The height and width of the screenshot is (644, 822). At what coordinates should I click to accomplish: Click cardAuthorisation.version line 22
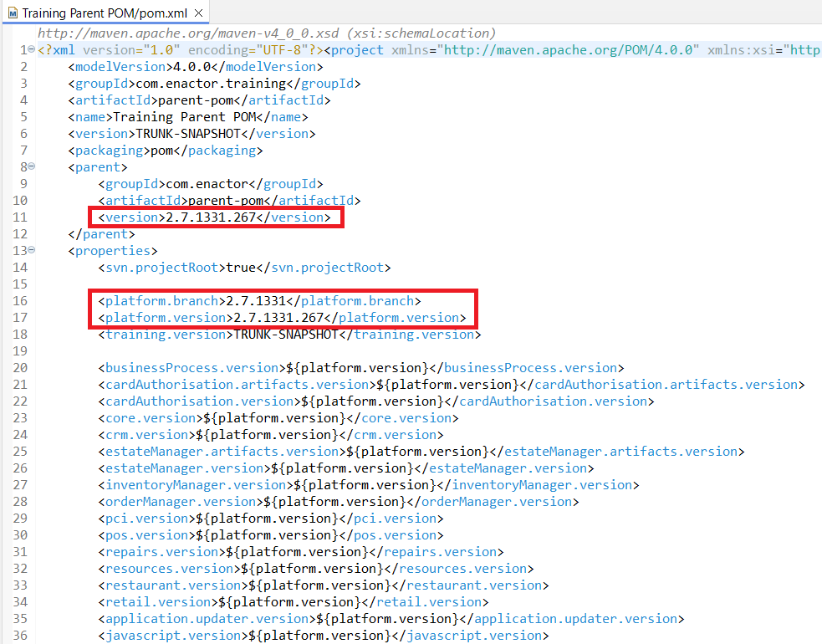click(x=375, y=401)
